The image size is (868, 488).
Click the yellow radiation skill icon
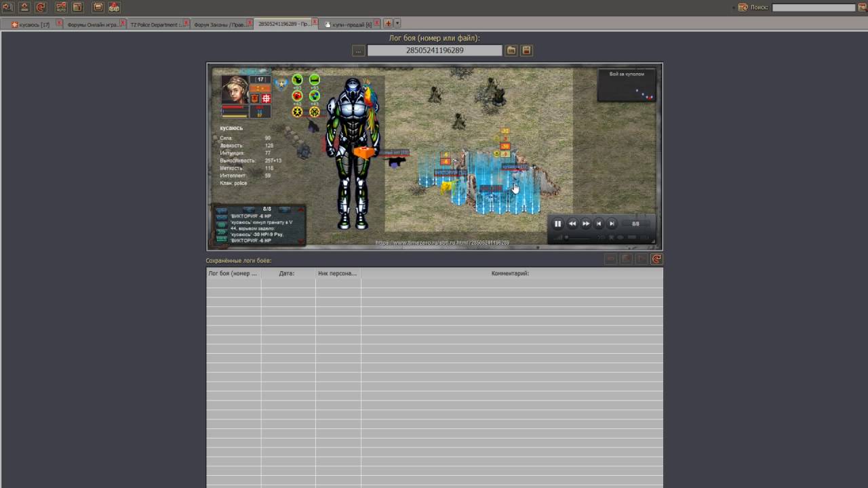point(297,112)
